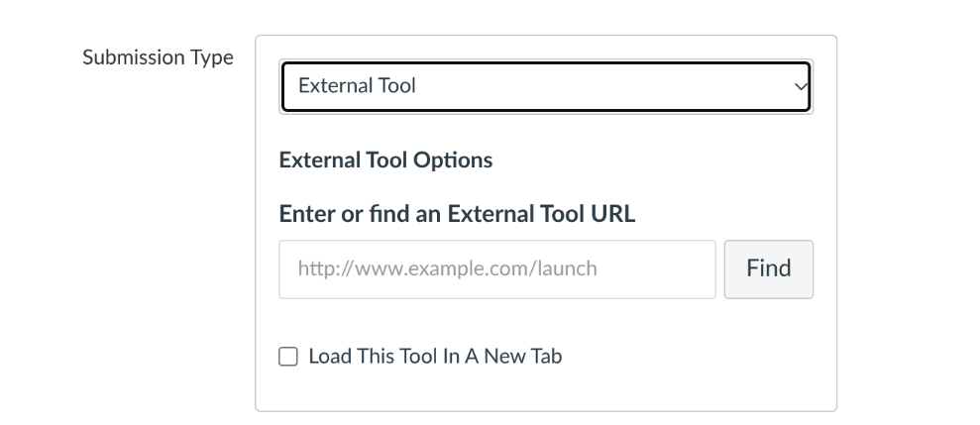Click the "Submission Type" label
The image size is (980, 425).
(158, 57)
